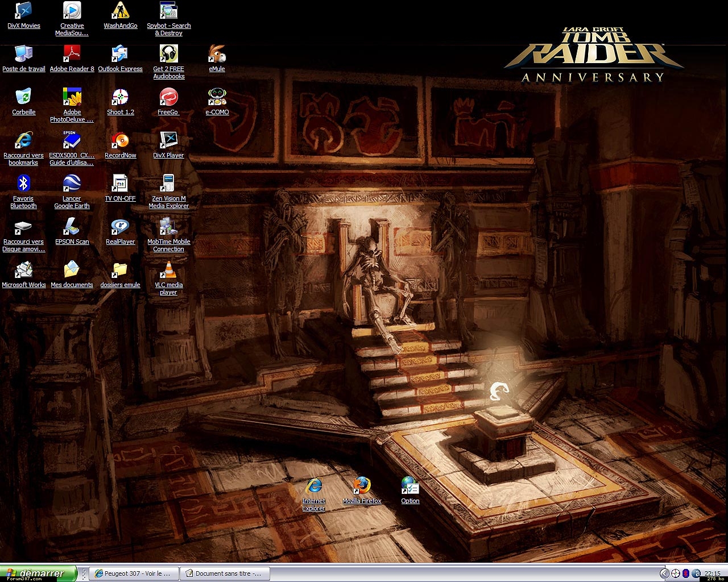Open Zen Vision M Media Explorer
This screenshot has width=728, height=582.
point(169,192)
